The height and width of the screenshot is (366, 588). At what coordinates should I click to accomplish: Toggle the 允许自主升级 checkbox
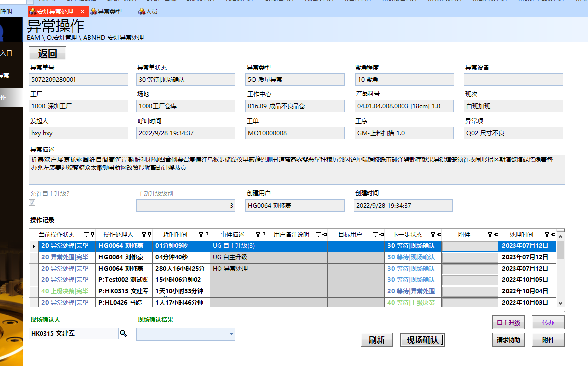point(32,203)
